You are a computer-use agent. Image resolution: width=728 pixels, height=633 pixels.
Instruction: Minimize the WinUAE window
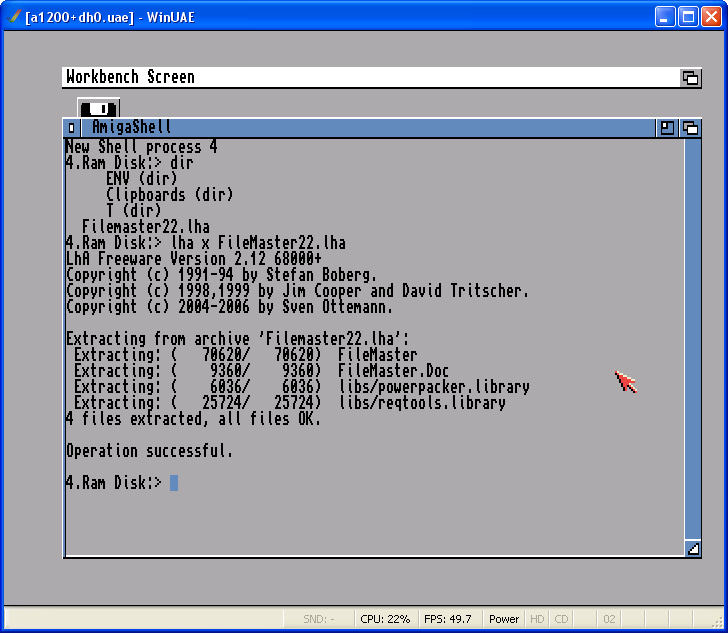(665, 17)
